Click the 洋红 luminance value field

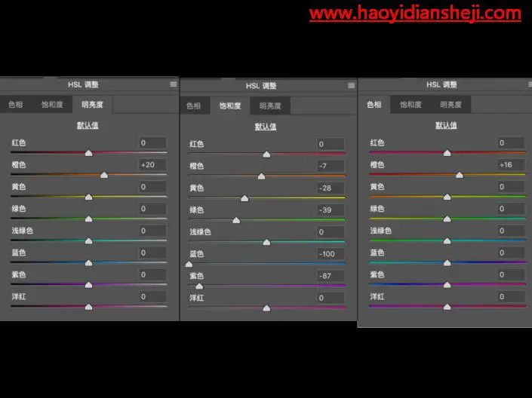tap(152, 297)
